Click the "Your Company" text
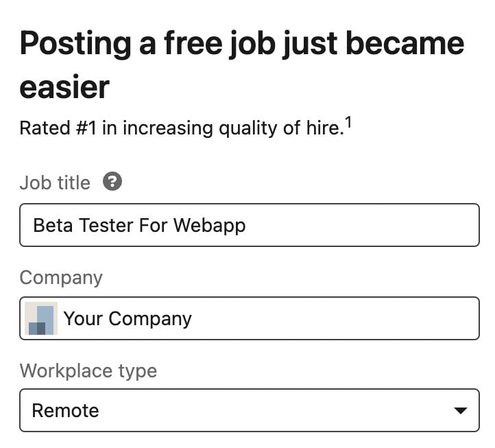This screenshot has height=448, width=495. click(128, 319)
